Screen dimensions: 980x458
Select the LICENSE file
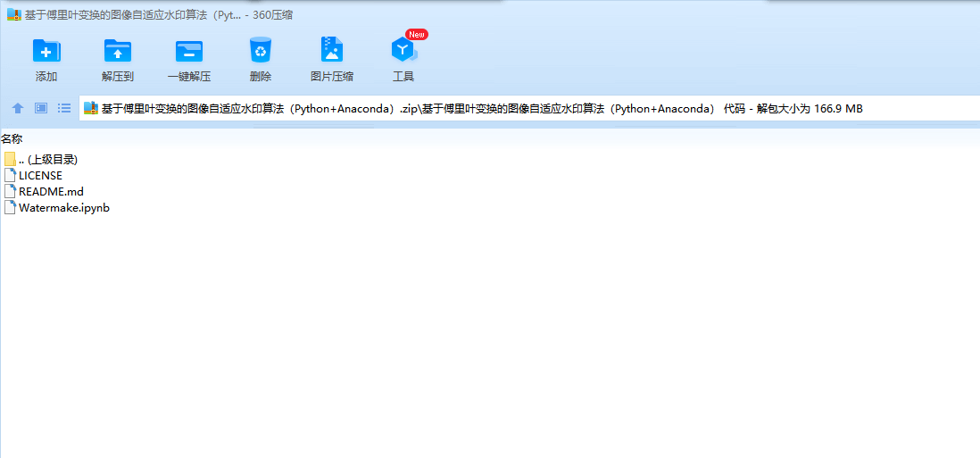coord(33,176)
